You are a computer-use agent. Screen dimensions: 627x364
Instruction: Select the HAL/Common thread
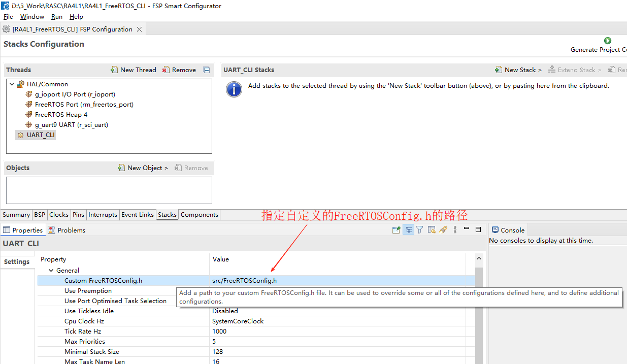(x=47, y=84)
